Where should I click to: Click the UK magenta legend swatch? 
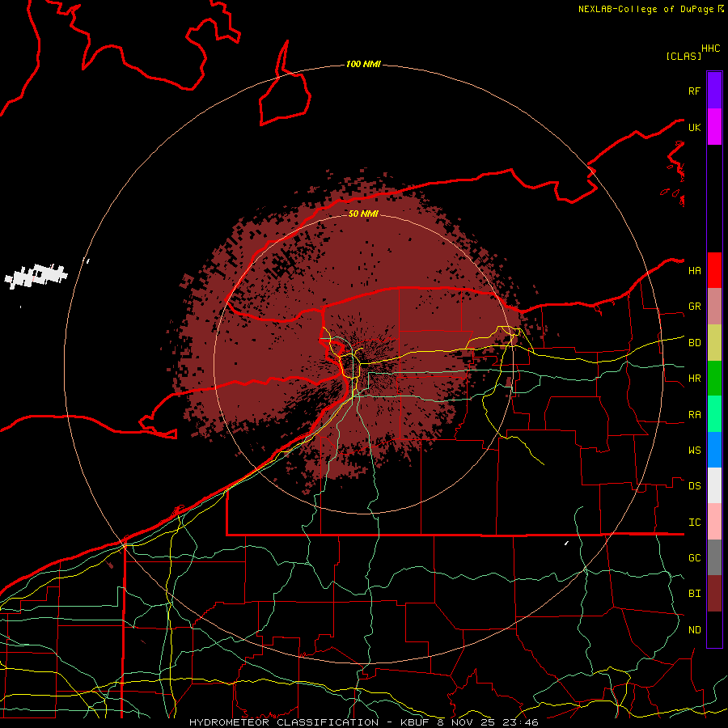pyautogui.click(x=714, y=127)
